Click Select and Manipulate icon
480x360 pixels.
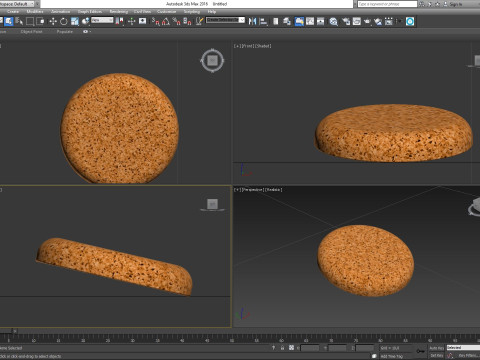[132, 22]
